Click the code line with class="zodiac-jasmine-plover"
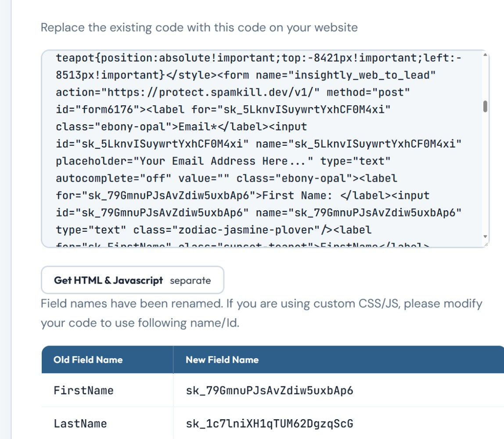 (213, 230)
